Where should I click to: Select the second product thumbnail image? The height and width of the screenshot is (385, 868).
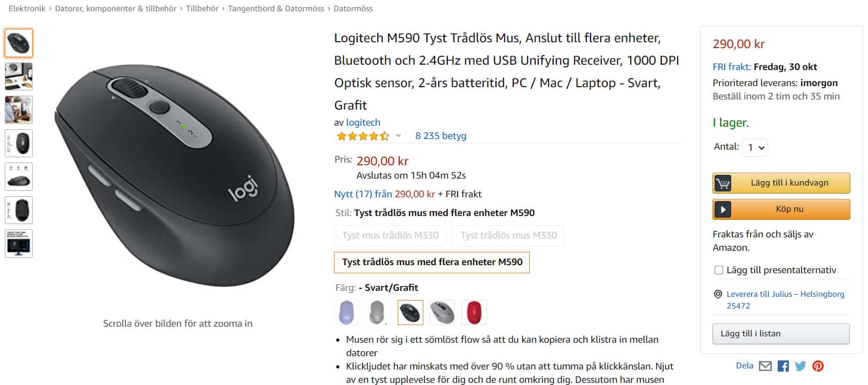(19, 76)
